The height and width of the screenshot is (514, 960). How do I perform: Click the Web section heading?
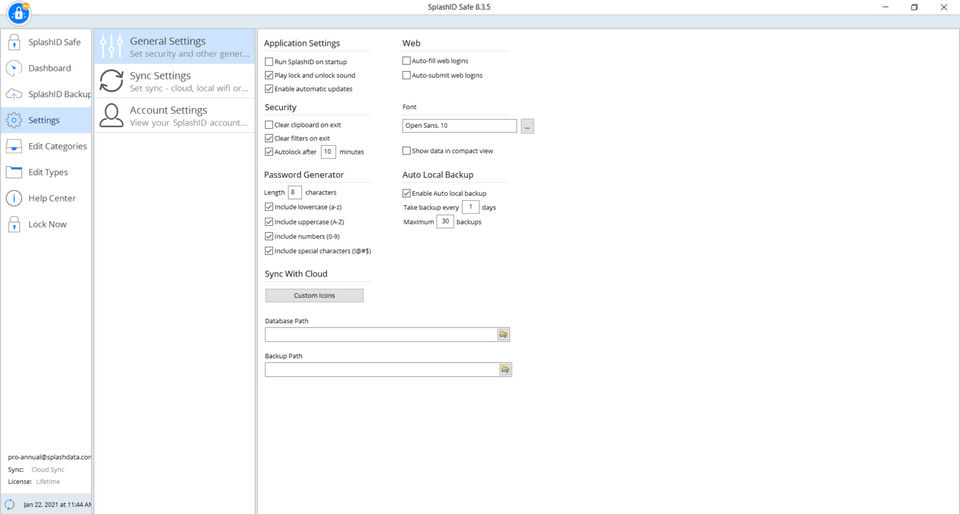click(411, 43)
